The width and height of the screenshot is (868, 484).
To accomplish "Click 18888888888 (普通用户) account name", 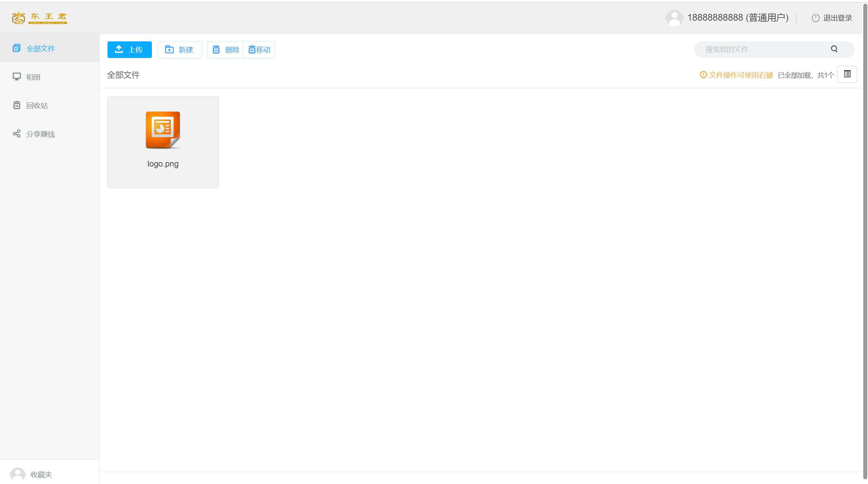I will 738,18.
